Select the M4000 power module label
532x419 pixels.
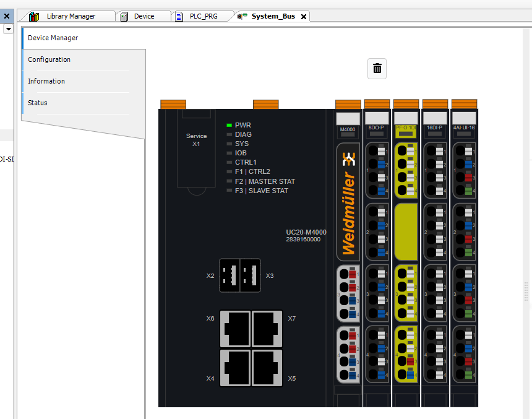(348, 129)
